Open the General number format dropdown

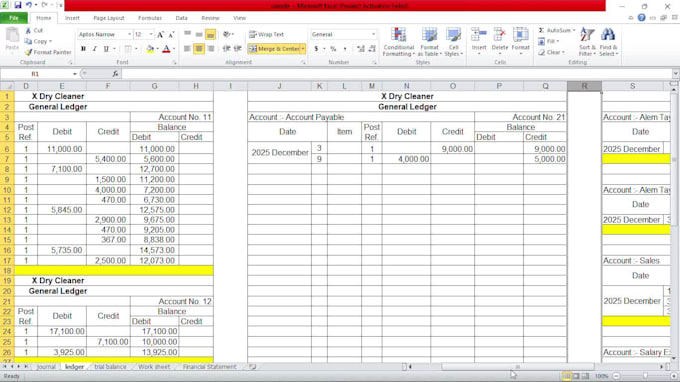tap(373, 34)
